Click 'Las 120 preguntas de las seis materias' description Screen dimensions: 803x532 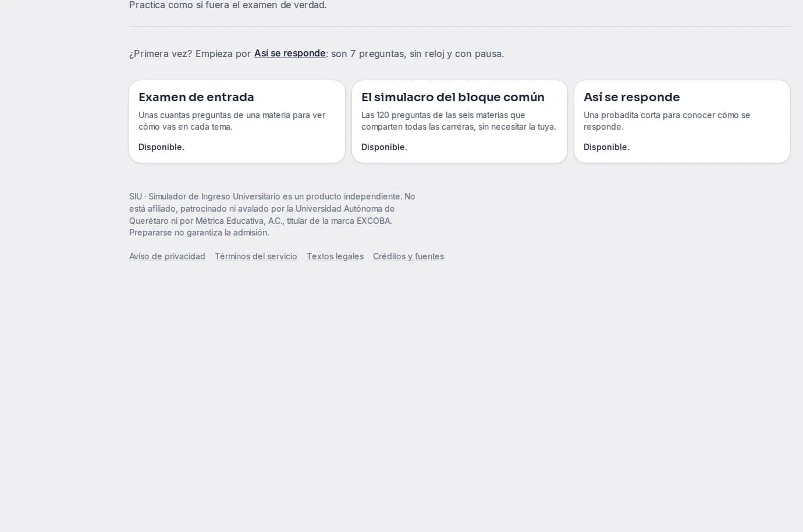pyautogui.click(x=459, y=121)
